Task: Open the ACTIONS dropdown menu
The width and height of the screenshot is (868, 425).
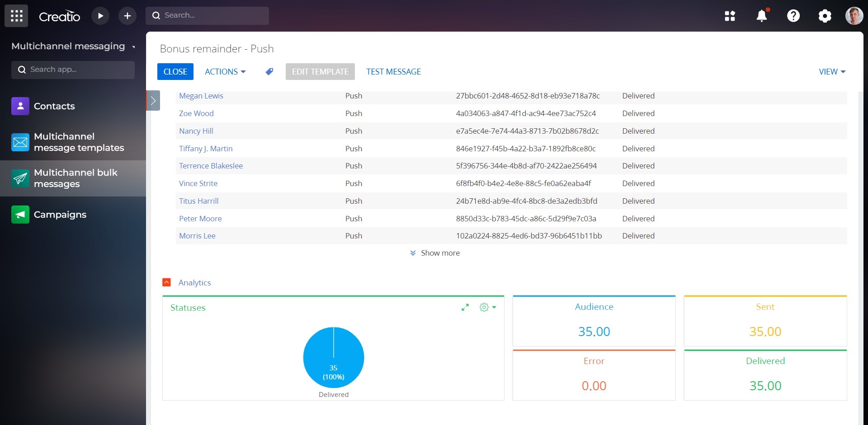Action: coord(225,71)
